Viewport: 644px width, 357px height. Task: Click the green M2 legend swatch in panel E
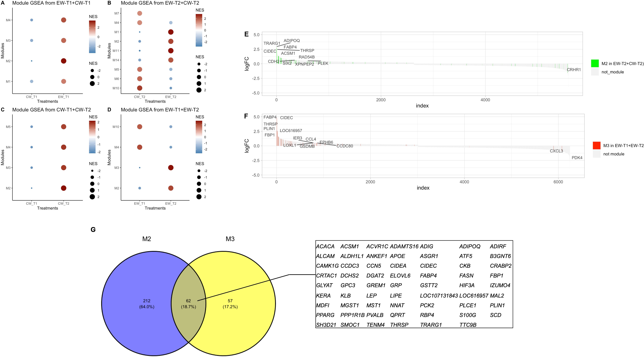(595, 64)
